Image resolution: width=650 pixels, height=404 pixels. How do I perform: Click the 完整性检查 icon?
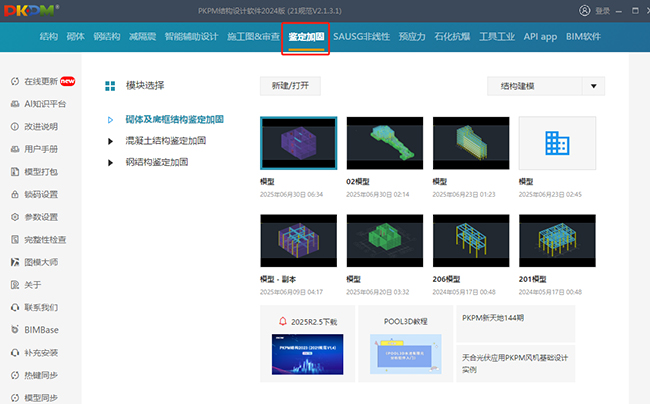point(15,239)
